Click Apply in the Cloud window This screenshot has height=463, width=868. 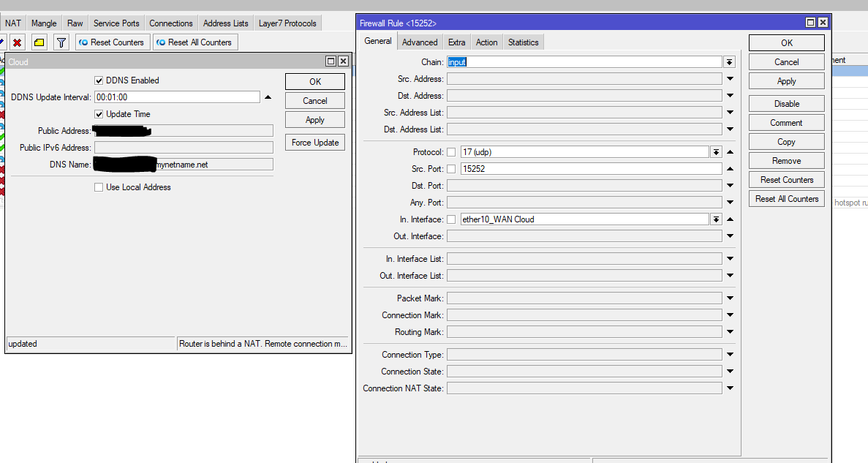tap(315, 120)
